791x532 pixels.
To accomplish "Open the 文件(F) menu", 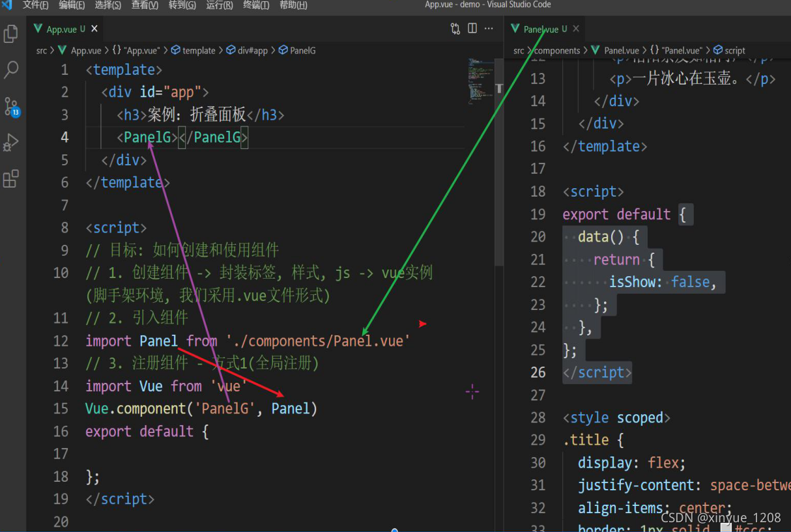I will [35, 5].
